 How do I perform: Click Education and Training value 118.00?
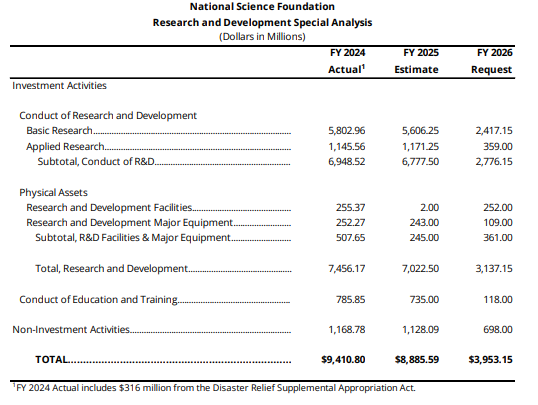click(x=498, y=300)
